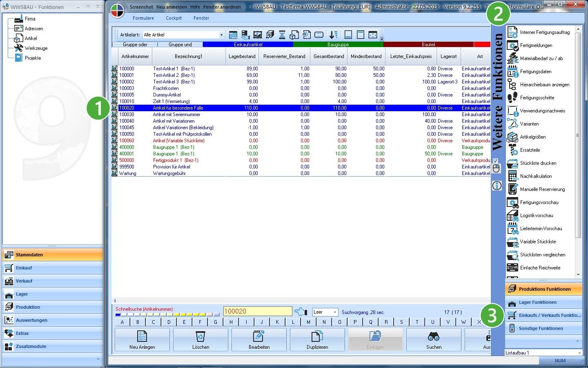This screenshot has height=368, width=588.
Task: Click the warehouse stock hand icon in toolbar
Action: click(x=245, y=35)
